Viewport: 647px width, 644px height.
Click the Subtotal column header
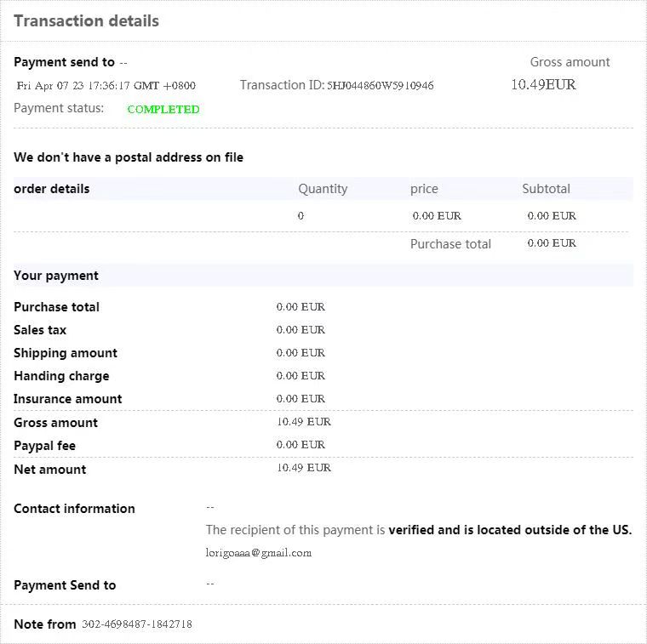[x=546, y=189]
